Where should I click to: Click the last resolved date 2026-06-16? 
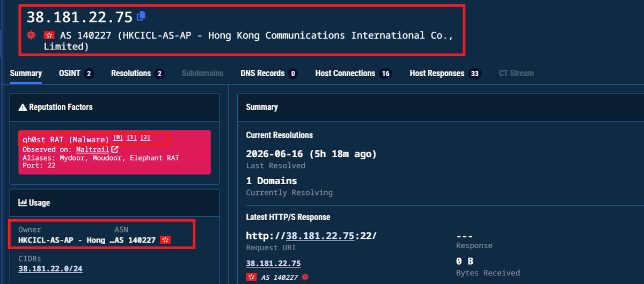[311, 154]
